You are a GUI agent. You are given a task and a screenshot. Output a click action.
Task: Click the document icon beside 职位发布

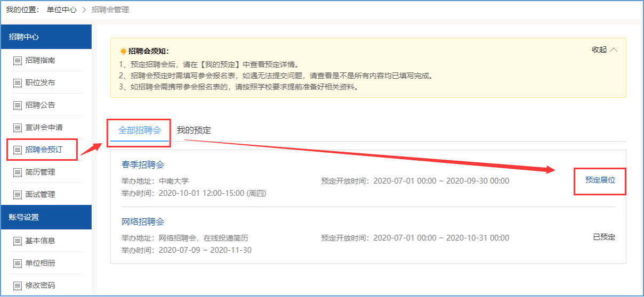(x=18, y=83)
